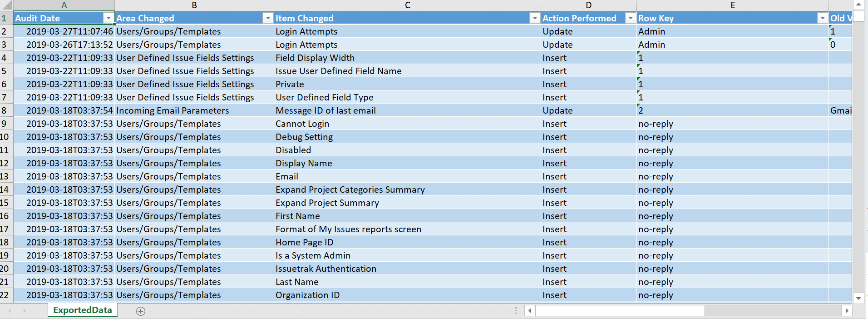
Task: Select column E header
Action: pyautogui.click(x=733, y=5)
